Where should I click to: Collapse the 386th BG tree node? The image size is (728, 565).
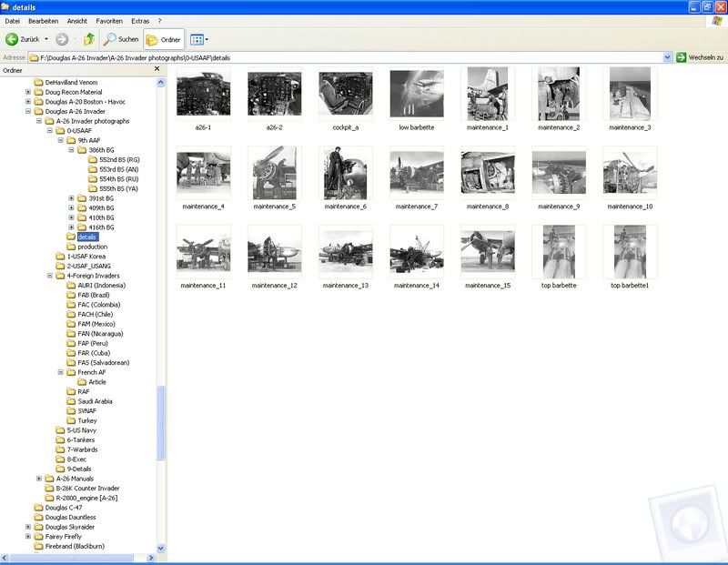click(x=72, y=150)
